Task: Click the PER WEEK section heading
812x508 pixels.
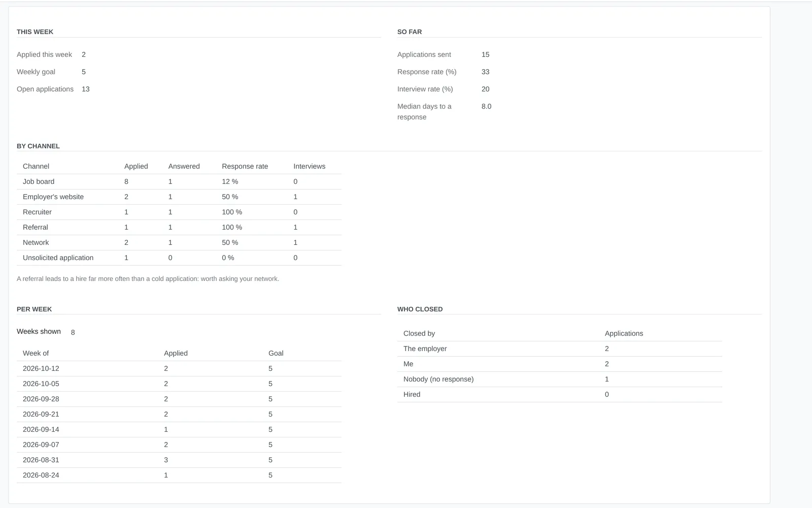Action: pyautogui.click(x=35, y=309)
